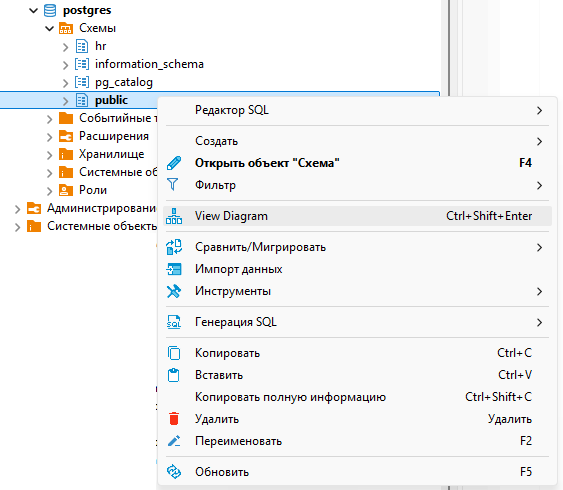Click the Хранилище folder icon
The height and width of the screenshot is (490, 563).
[x=66, y=154]
